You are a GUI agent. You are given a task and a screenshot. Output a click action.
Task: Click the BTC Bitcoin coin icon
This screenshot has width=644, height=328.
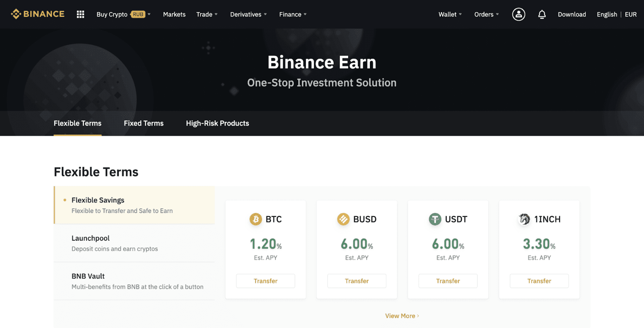coord(256,219)
